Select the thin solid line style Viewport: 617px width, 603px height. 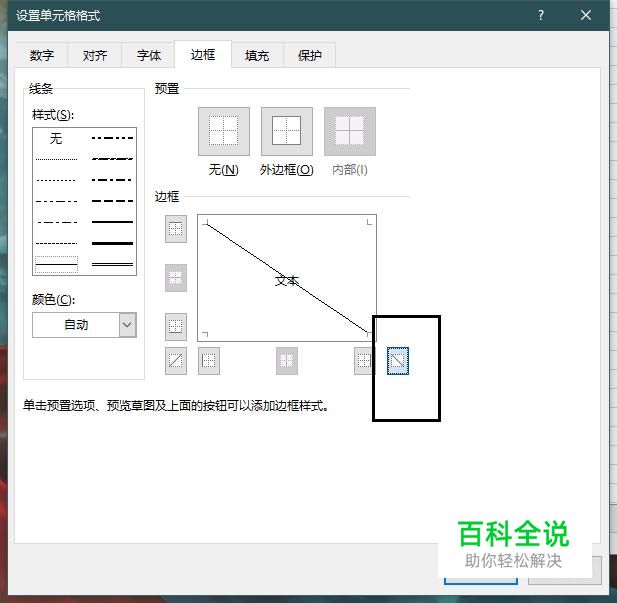point(56,265)
